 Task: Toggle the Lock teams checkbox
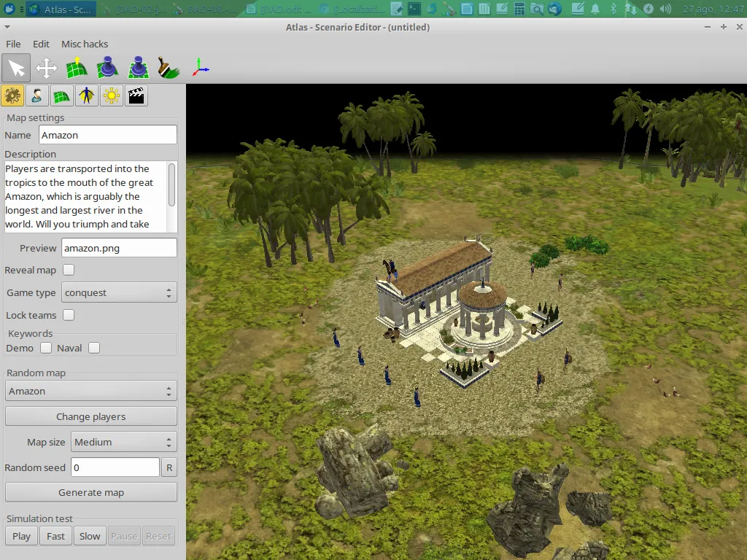pos(69,315)
